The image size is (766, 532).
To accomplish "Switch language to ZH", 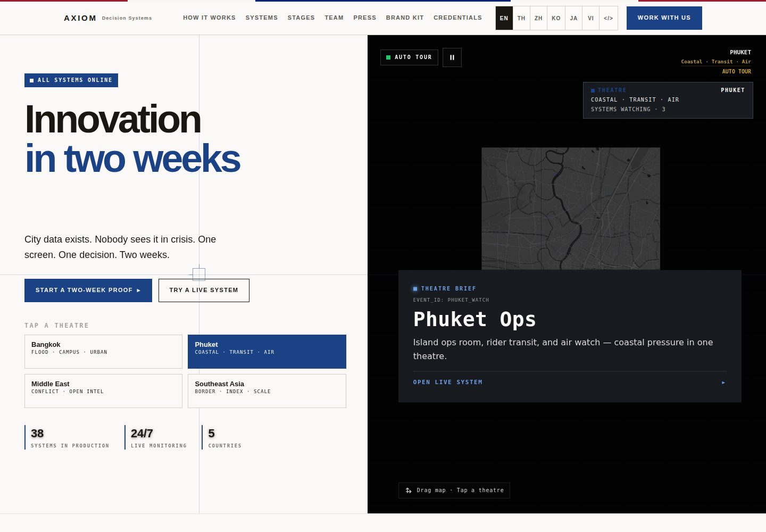I will coord(539,18).
